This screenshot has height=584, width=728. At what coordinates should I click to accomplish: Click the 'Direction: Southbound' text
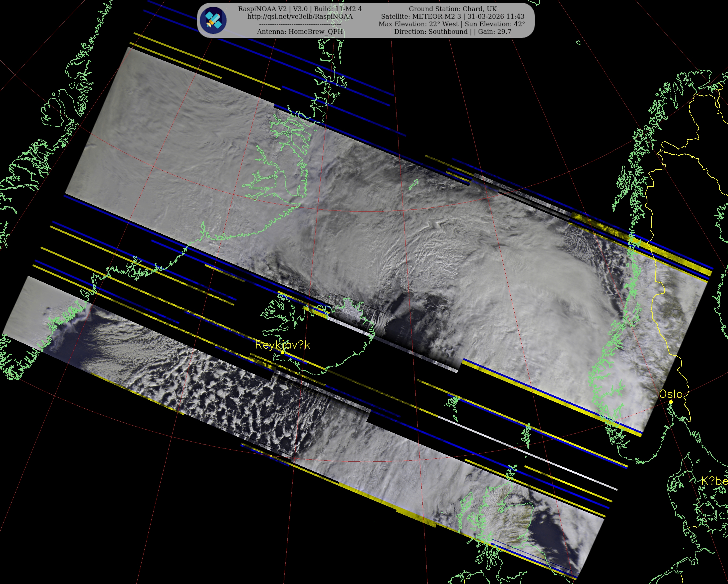431,32
